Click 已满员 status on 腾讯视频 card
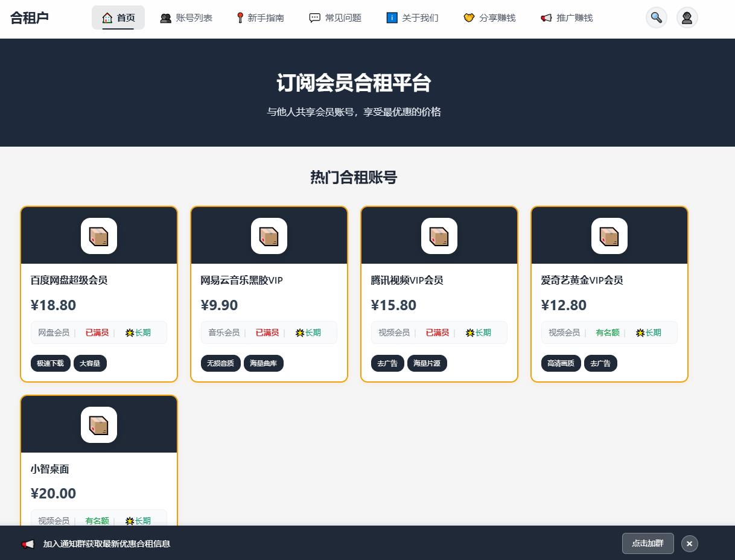The image size is (735, 560). click(x=437, y=332)
